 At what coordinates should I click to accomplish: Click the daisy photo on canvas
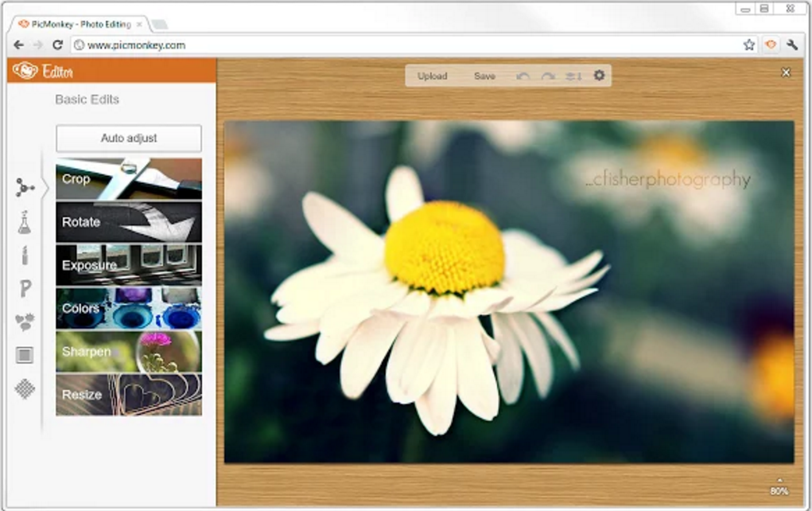508,292
